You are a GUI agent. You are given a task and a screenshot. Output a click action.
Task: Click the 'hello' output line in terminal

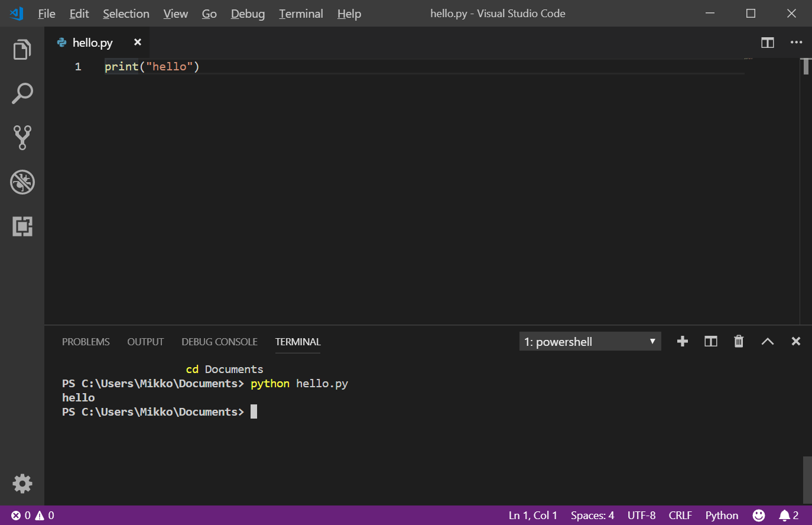[x=79, y=398]
